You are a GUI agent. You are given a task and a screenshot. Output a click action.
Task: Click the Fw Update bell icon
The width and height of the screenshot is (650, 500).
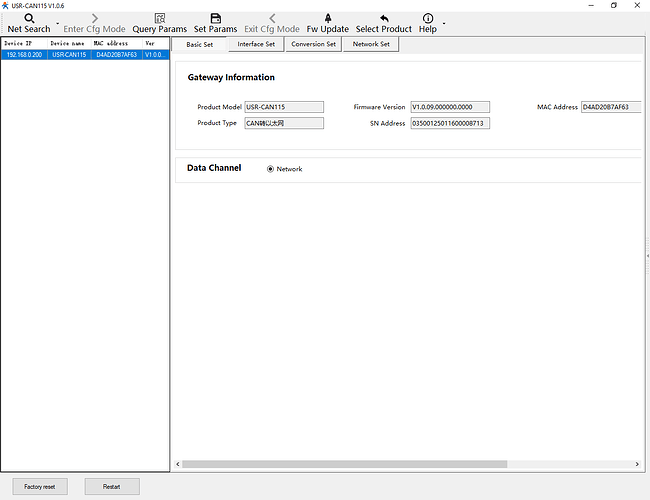pyautogui.click(x=327, y=18)
